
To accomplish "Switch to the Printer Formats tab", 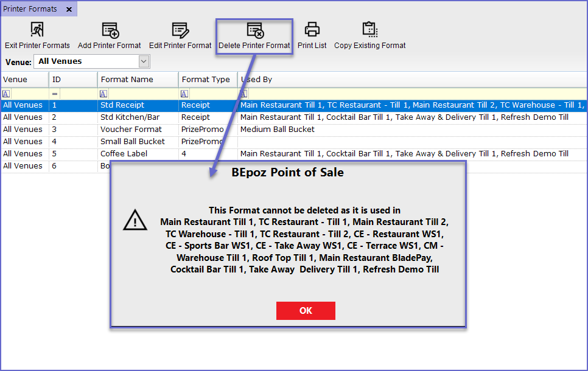I will [30, 9].
